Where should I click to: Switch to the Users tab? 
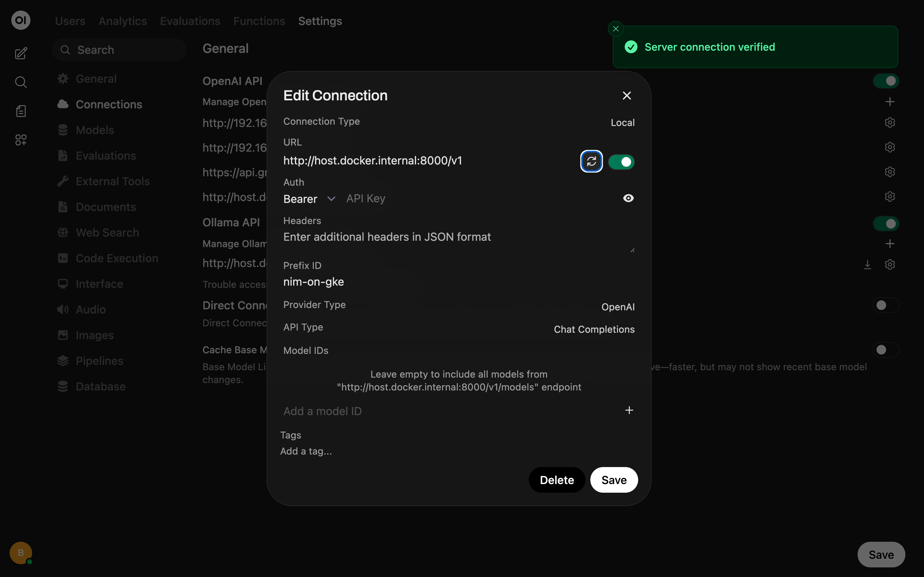(70, 21)
